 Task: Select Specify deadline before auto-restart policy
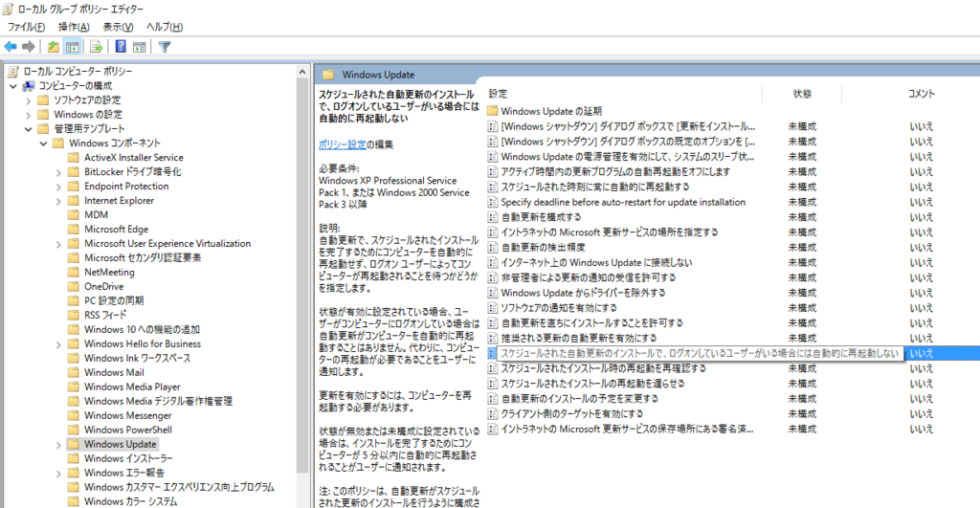pyautogui.click(x=622, y=202)
